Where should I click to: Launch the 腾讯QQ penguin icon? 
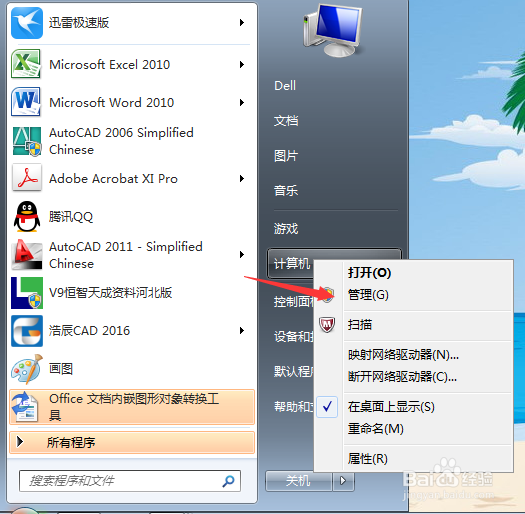pyautogui.click(x=27, y=216)
